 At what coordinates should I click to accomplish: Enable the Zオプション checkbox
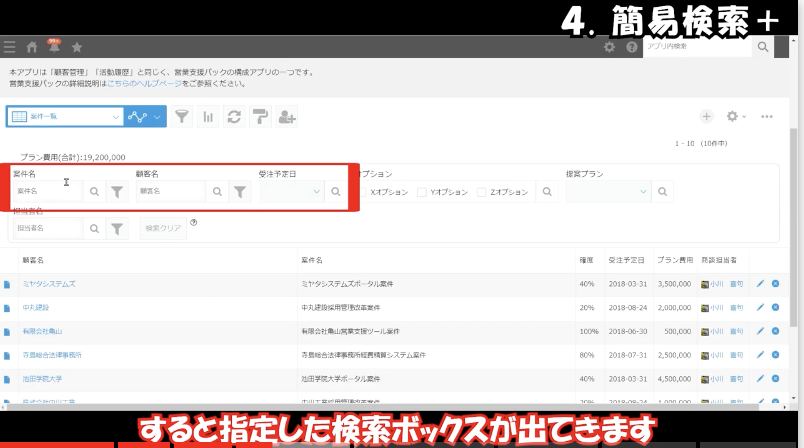[481, 191]
